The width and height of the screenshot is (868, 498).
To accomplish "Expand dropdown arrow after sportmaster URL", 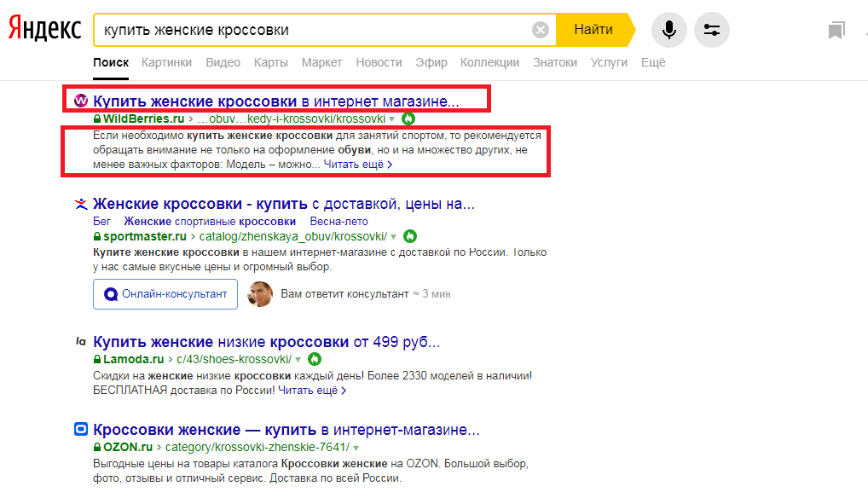I will click(394, 237).
